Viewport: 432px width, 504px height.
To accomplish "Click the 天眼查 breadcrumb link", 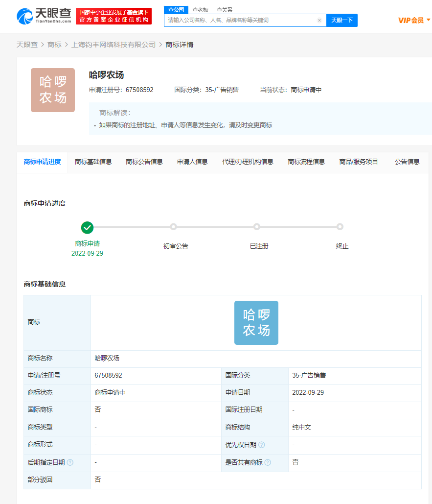I will point(27,45).
